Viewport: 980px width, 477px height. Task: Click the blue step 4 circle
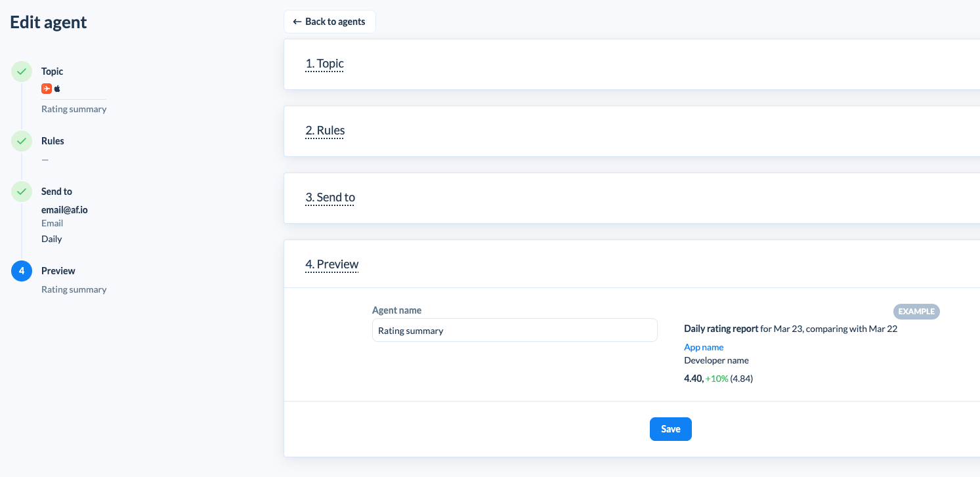click(22, 271)
